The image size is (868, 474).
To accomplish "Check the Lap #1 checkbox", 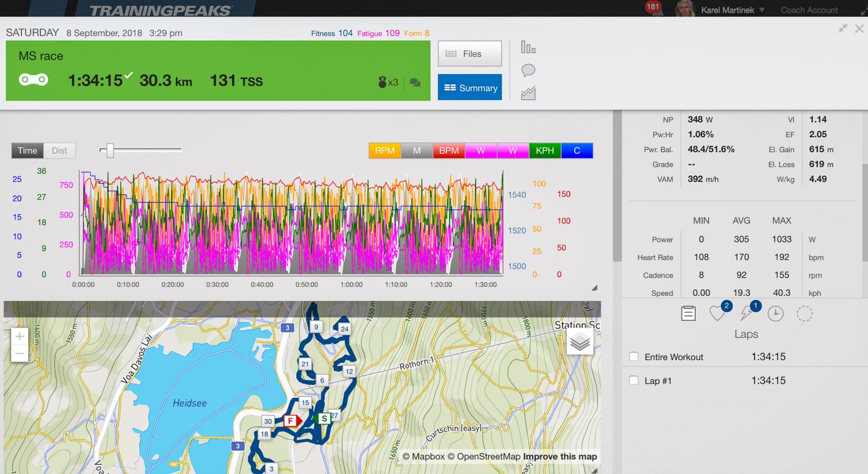I will coord(634,380).
